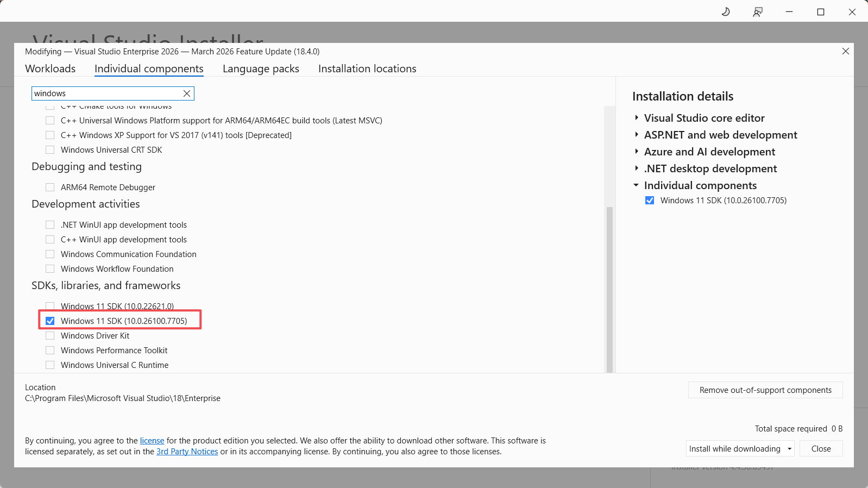Close the Modifying dialog with X
Screen dimensions: 868x488
tap(845, 51)
